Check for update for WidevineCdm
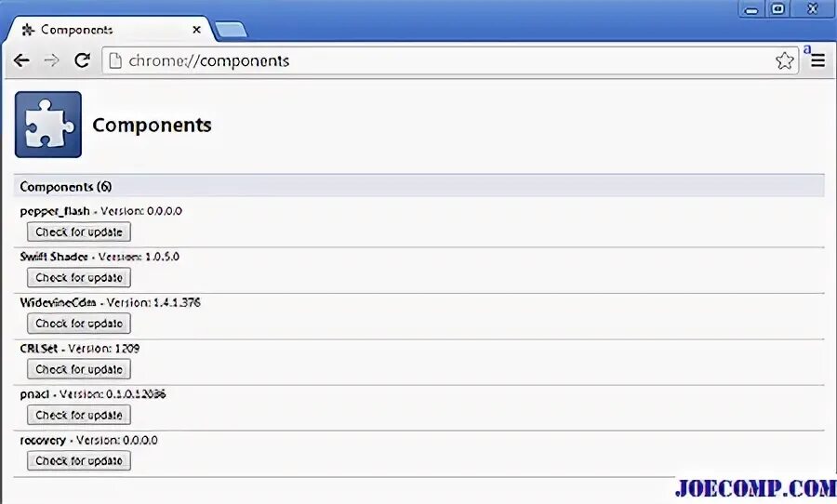The width and height of the screenshot is (837, 504). [x=79, y=324]
